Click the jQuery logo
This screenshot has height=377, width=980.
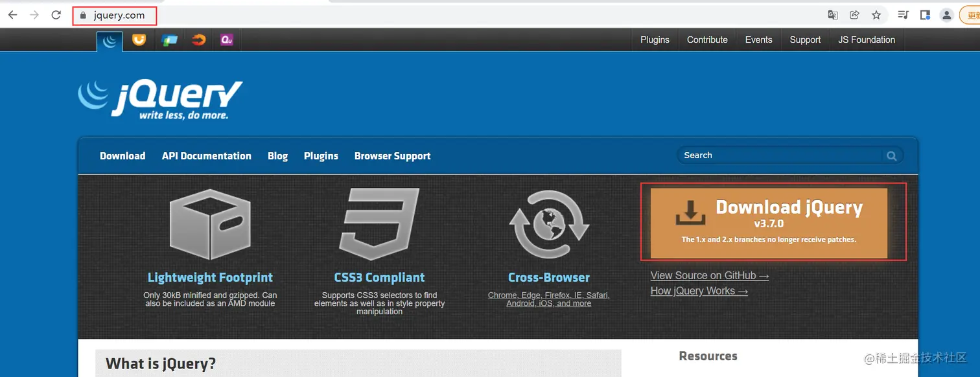coord(160,100)
